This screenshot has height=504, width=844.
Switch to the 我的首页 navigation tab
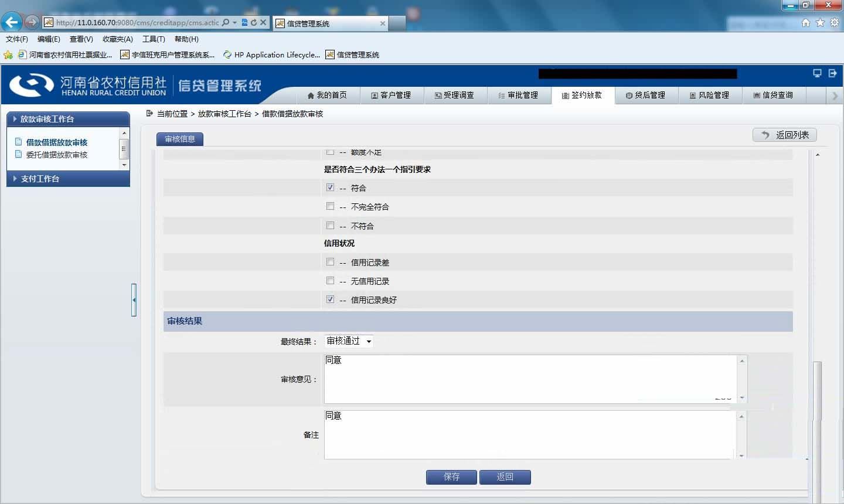click(327, 96)
